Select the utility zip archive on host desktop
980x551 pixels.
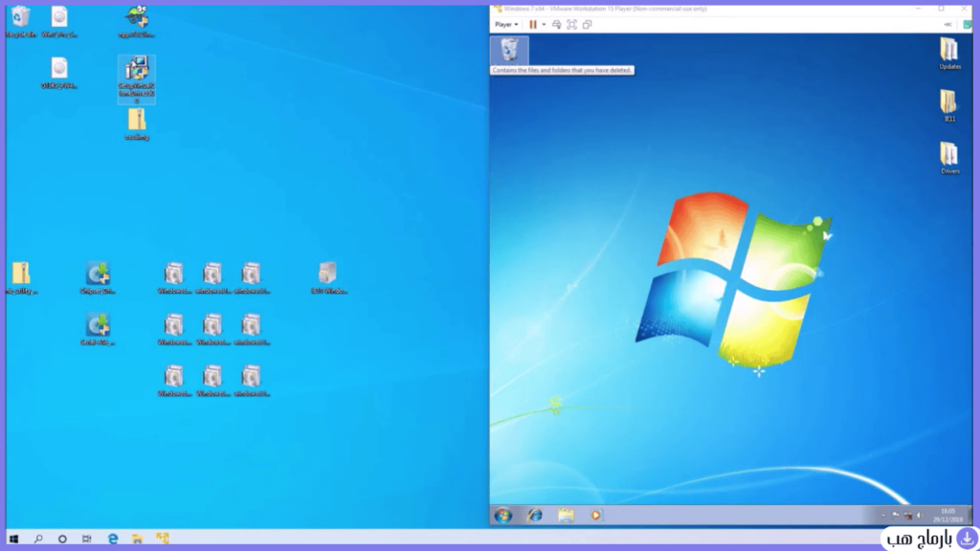coord(21,278)
